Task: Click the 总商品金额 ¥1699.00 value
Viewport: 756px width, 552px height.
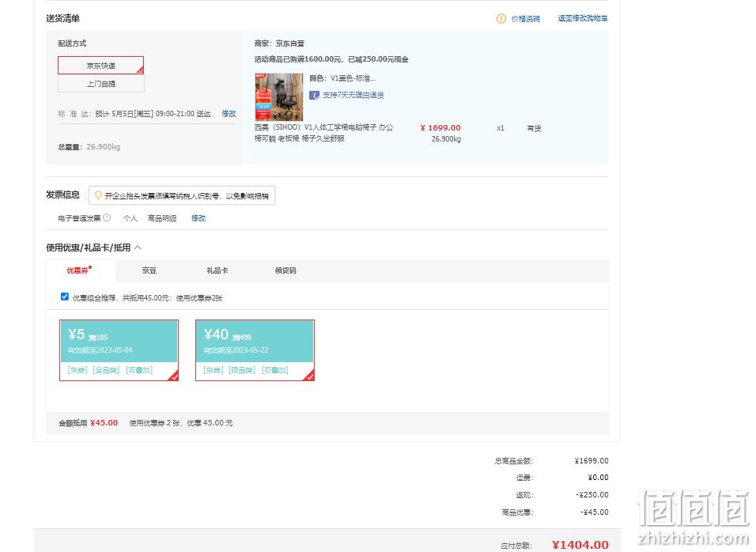Action: 591,460
